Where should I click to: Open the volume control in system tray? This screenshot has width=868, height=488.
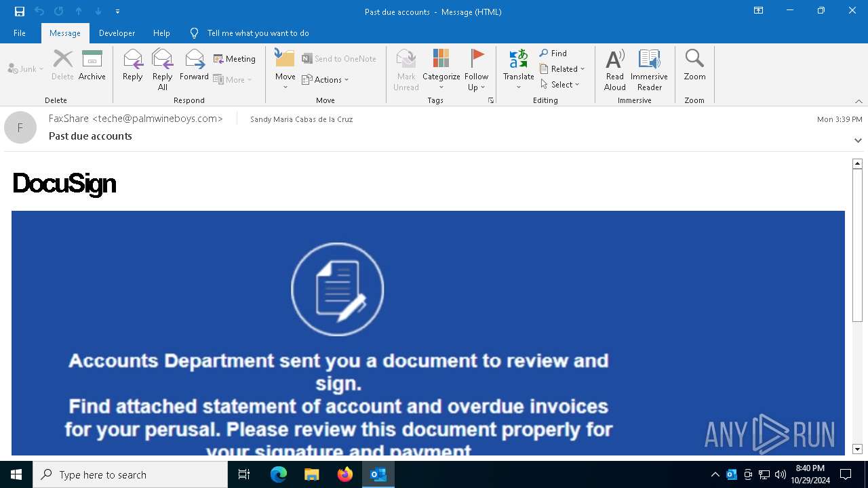click(x=781, y=474)
